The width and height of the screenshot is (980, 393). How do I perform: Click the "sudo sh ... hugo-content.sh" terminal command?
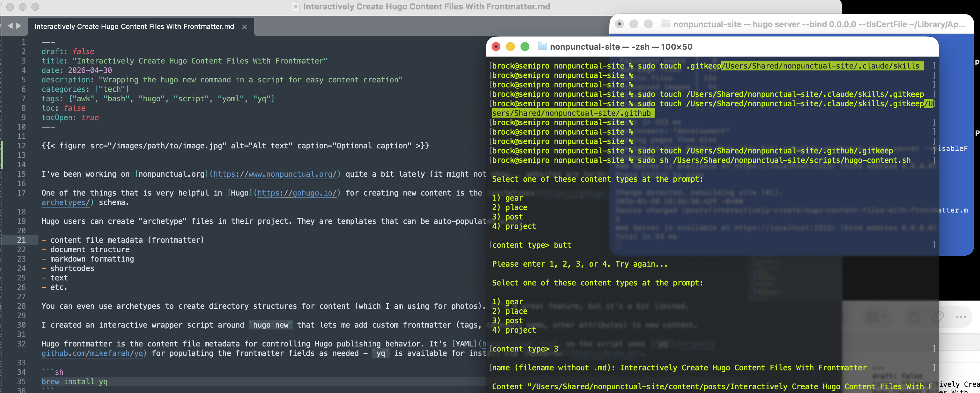click(774, 160)
